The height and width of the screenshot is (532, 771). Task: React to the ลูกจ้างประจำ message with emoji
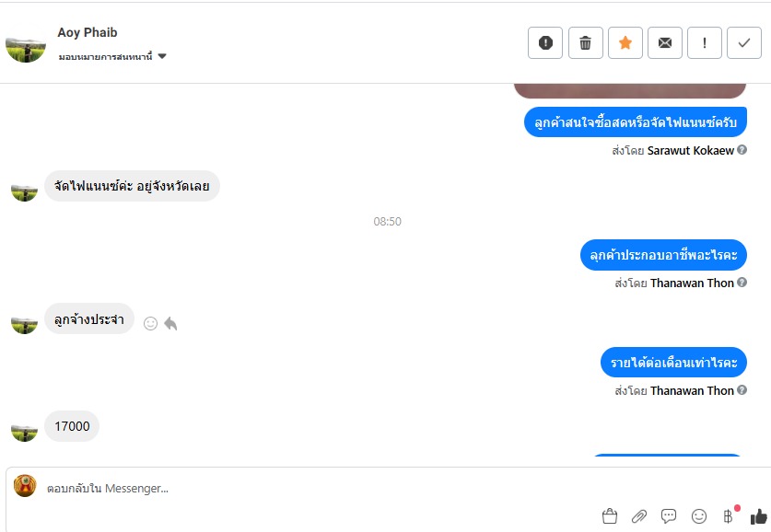(150, 323)
